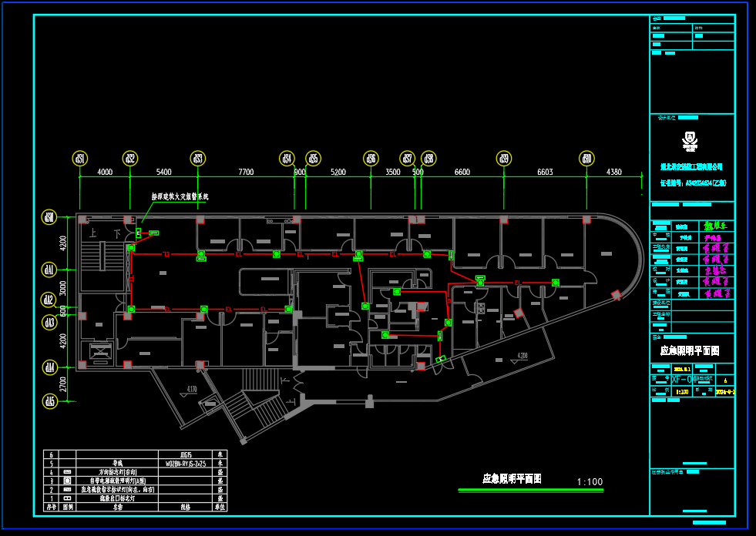
Task: Click the dS6 grid axis bubble
Action: 371,159
